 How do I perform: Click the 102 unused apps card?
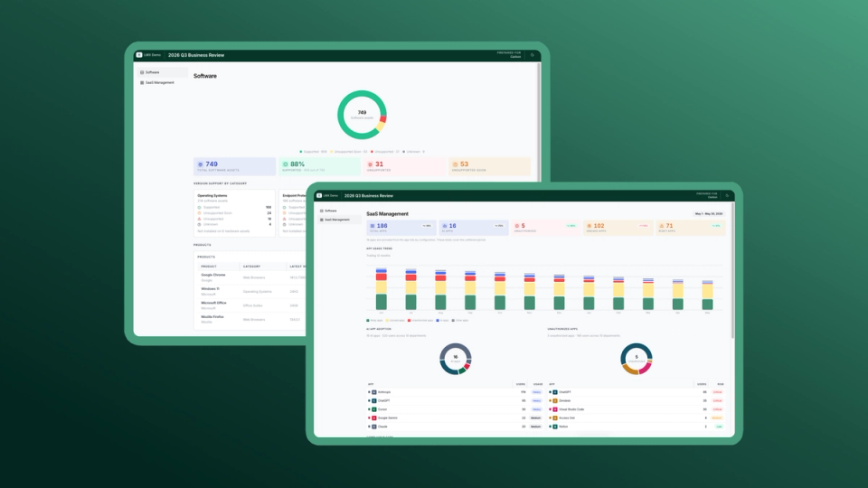pyautogui.click(x=618, y=228)
